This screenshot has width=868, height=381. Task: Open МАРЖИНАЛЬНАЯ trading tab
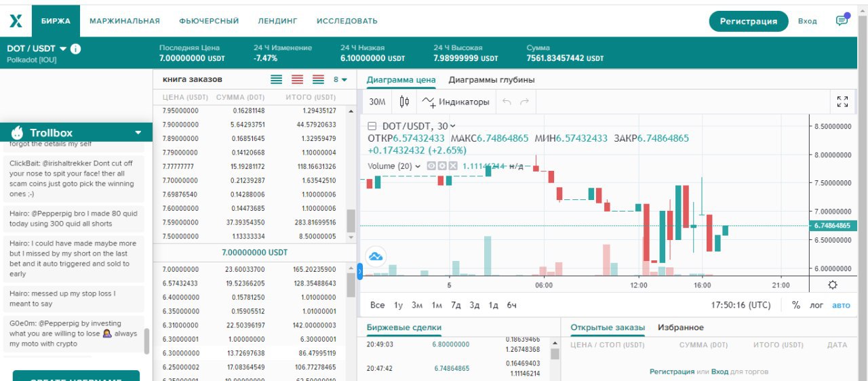point(125,21)
